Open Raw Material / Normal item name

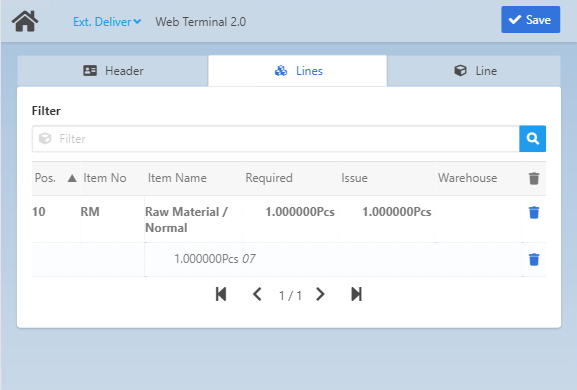tap(186, 220)
